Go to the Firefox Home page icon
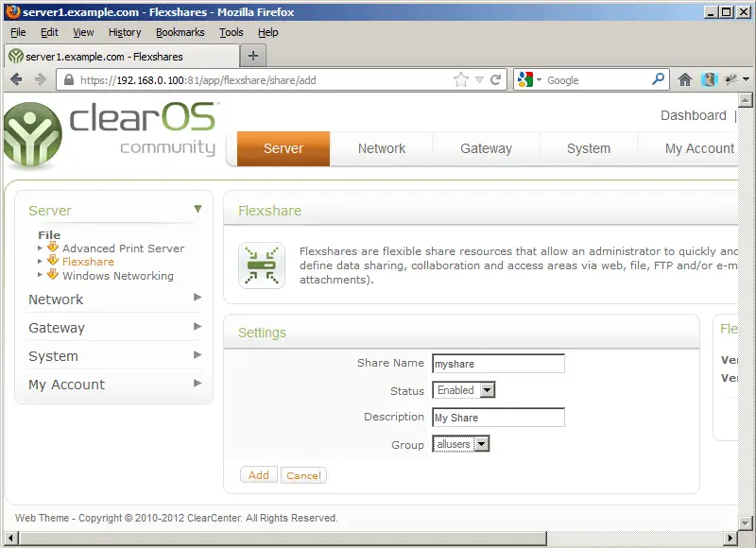 [684, 79]
